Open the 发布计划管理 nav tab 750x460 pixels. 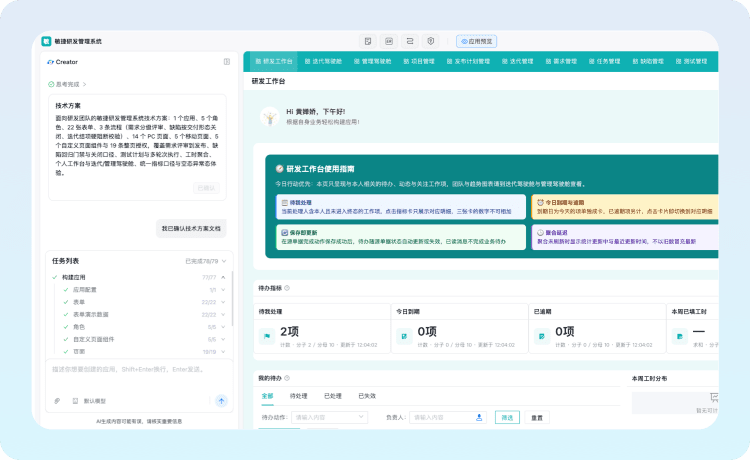468,61
